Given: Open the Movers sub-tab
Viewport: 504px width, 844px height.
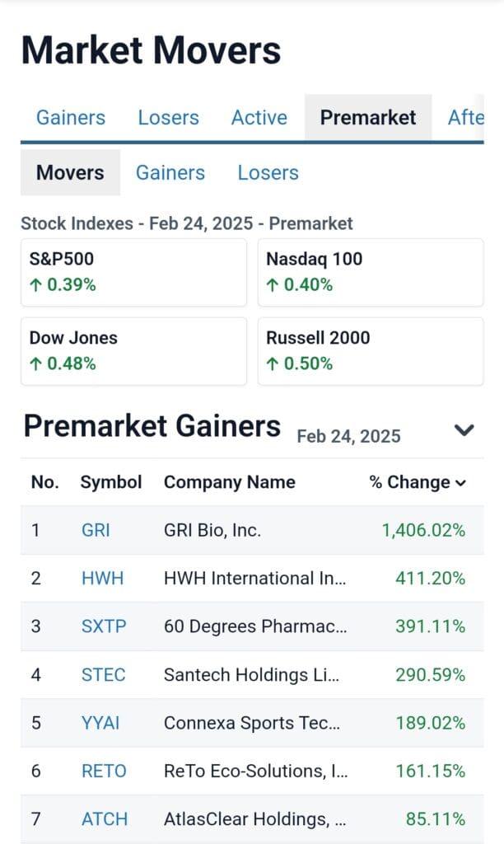Looking at the screenshot, I should 70,172.
